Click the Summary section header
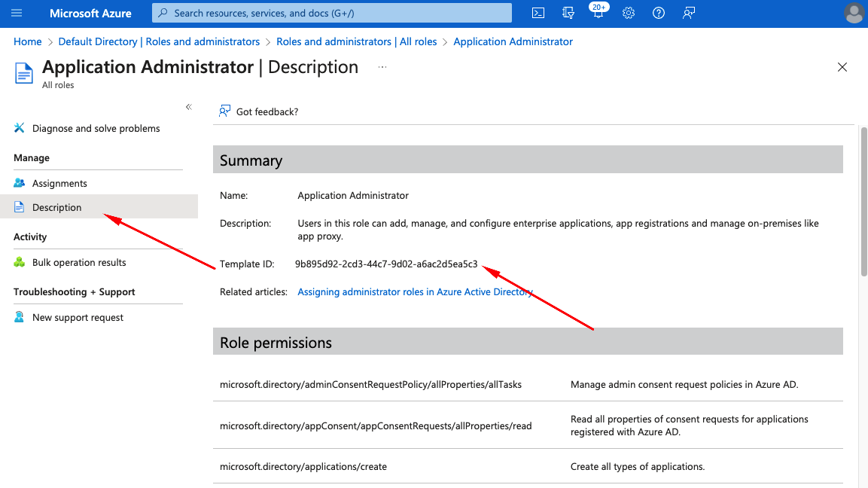Screen dimensions: 868x488 528,160
